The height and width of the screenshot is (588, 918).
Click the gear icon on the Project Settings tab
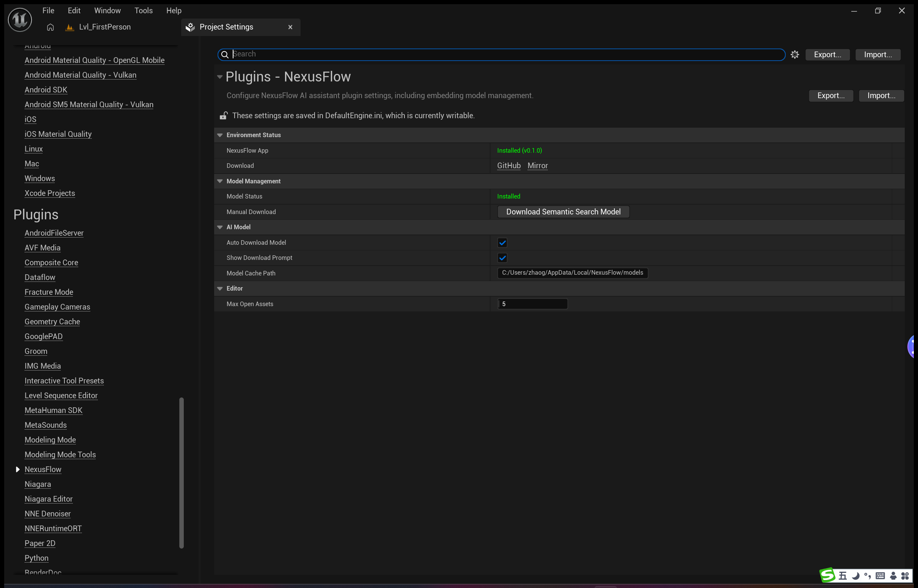[x=190, y=27]
